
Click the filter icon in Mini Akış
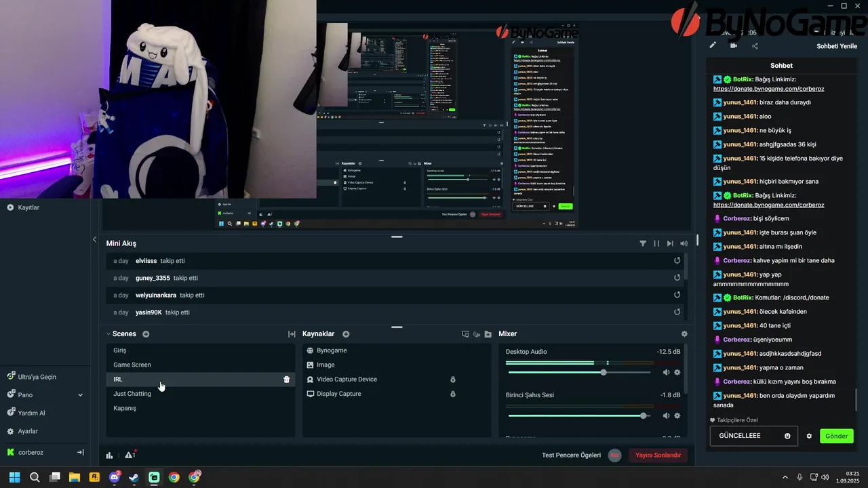[643, 243]
